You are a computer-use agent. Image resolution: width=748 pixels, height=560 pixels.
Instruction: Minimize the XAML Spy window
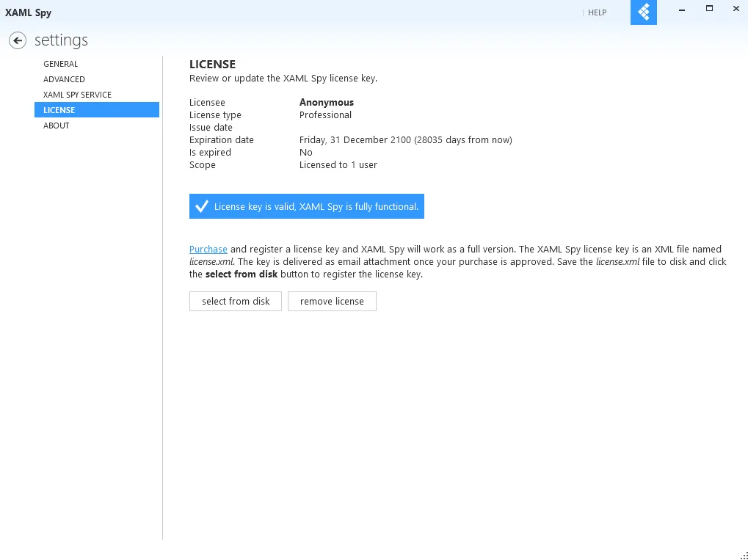click(682, 9)
